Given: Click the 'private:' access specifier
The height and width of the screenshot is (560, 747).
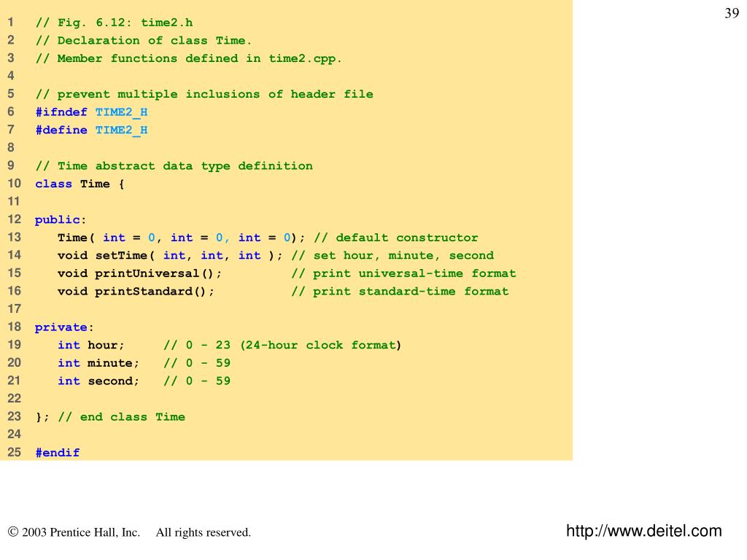Looking at the screenshot, I should click(64, 327).
